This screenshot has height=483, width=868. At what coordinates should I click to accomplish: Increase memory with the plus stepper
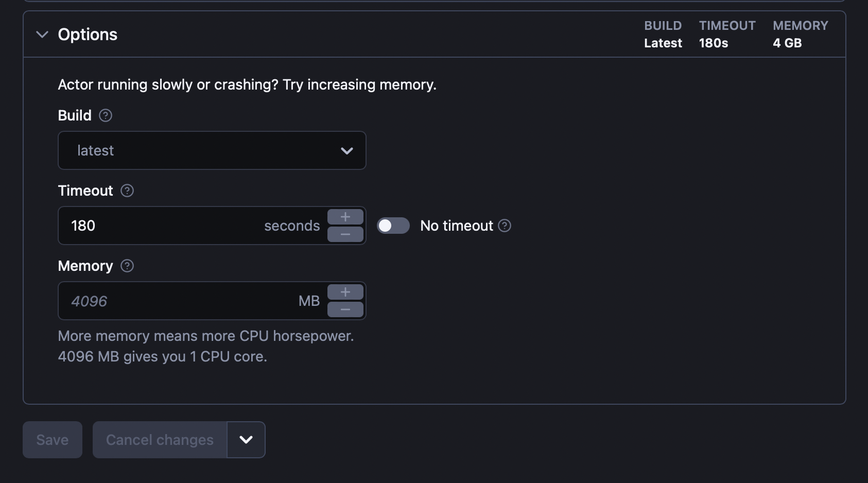(345, 292)
